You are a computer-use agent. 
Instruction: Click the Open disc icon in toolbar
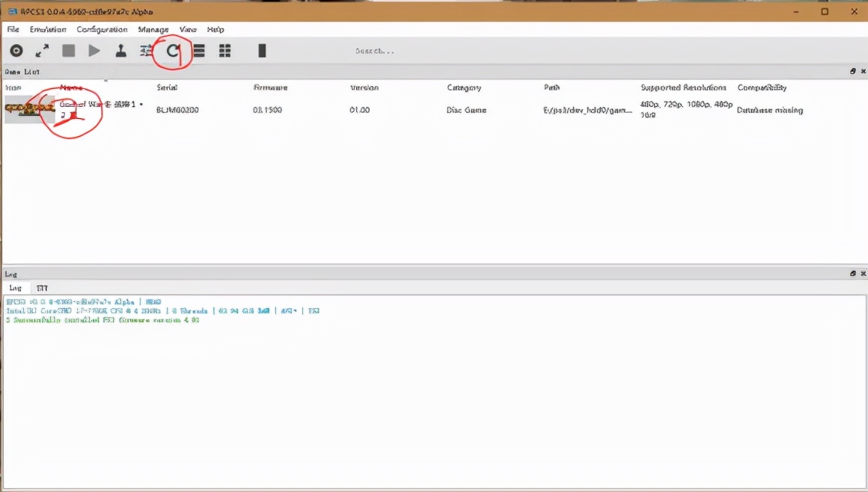[x=16, y=51]
